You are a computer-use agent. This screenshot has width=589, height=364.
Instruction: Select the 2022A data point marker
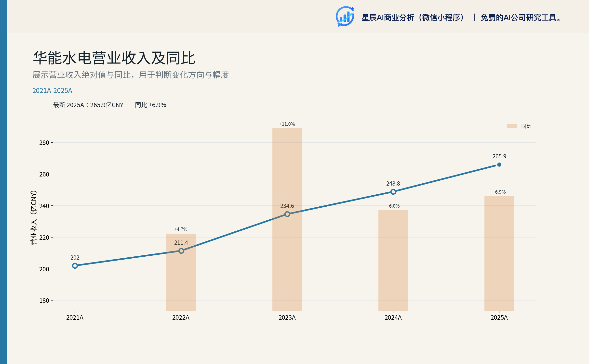click(181, 251)
